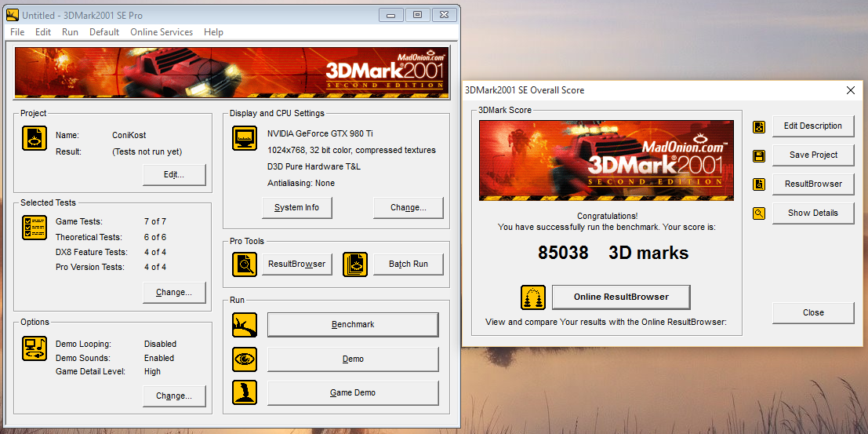This screenshot has width=868, height=434.
Task: Start the Game Demo
Action: (353, 392)
